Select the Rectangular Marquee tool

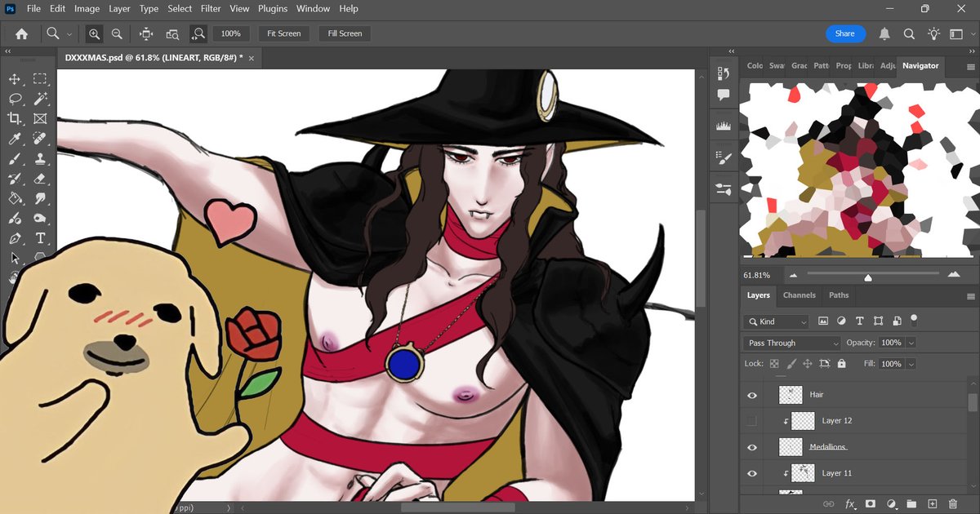click(40, 79)
